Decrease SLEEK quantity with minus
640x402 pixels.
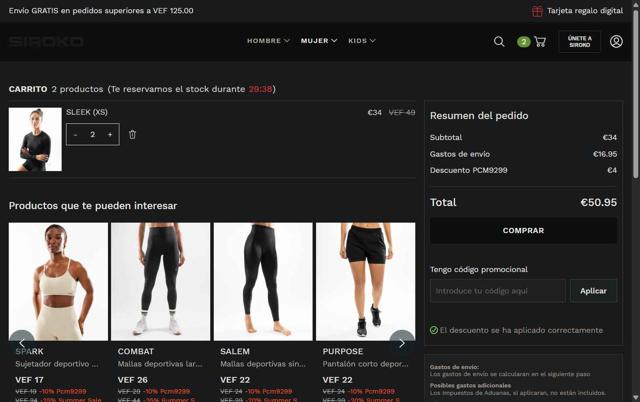point(76,134)
